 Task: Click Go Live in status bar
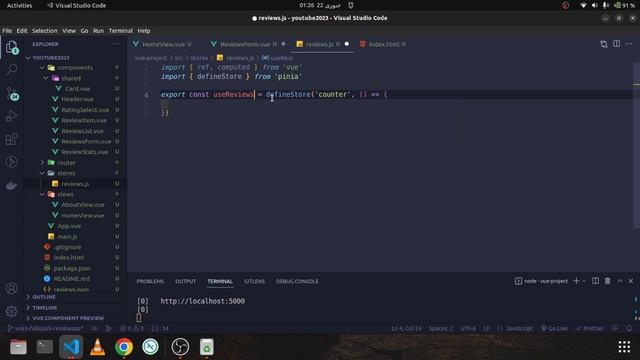pos(554,328)
